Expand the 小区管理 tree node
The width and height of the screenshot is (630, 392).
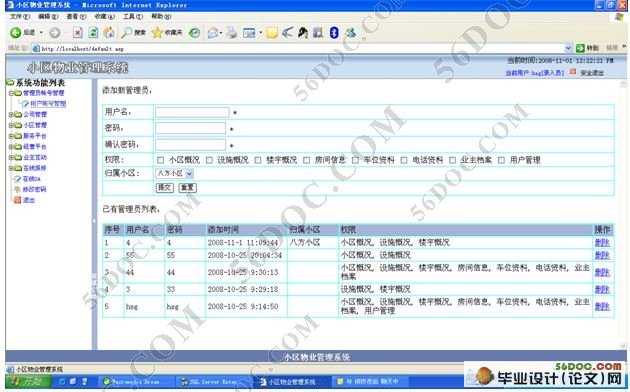pyautogui.click(x=11, y=125)
